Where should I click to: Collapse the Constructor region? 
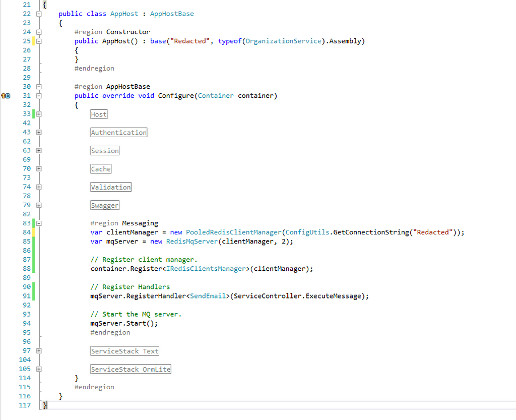click(x=39, y=32)
